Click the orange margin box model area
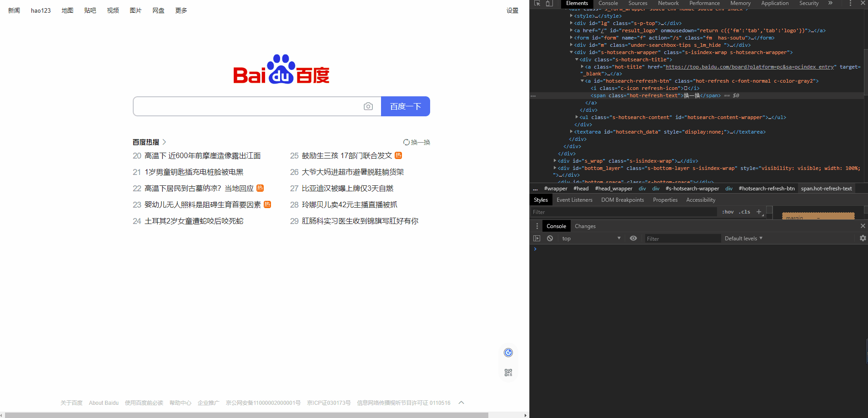 point(818,216)
